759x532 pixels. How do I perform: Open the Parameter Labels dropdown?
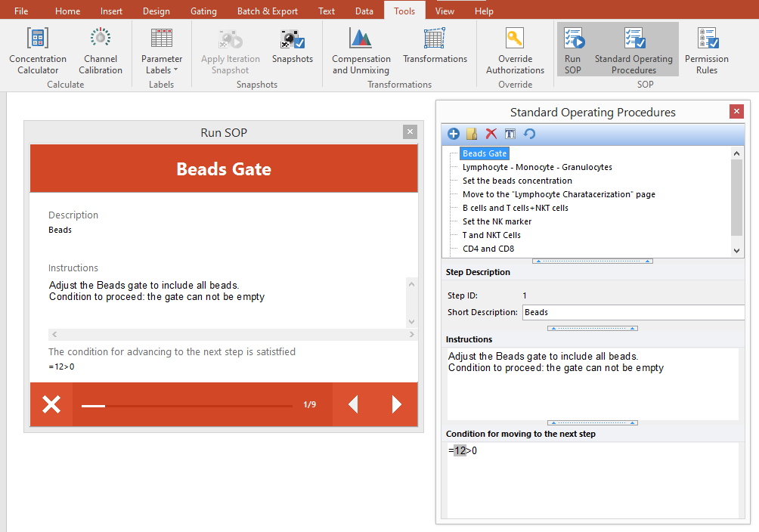coord(161,51)
